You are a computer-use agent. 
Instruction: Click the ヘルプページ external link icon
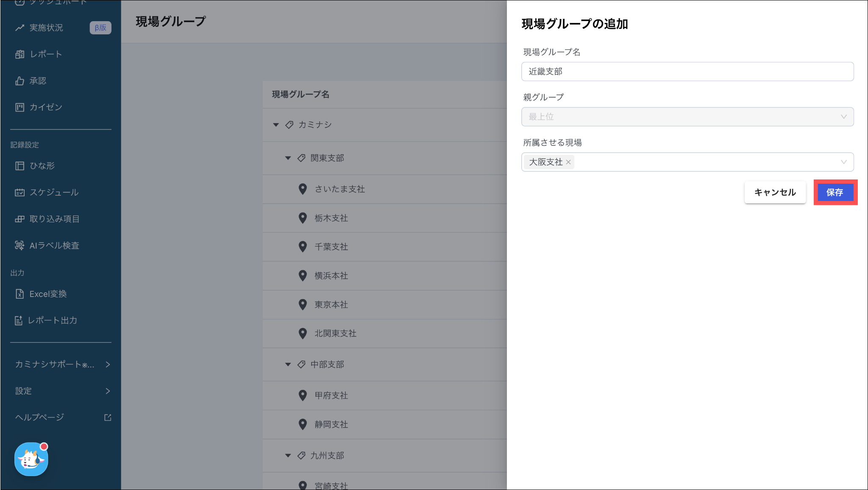coord(108,417)
